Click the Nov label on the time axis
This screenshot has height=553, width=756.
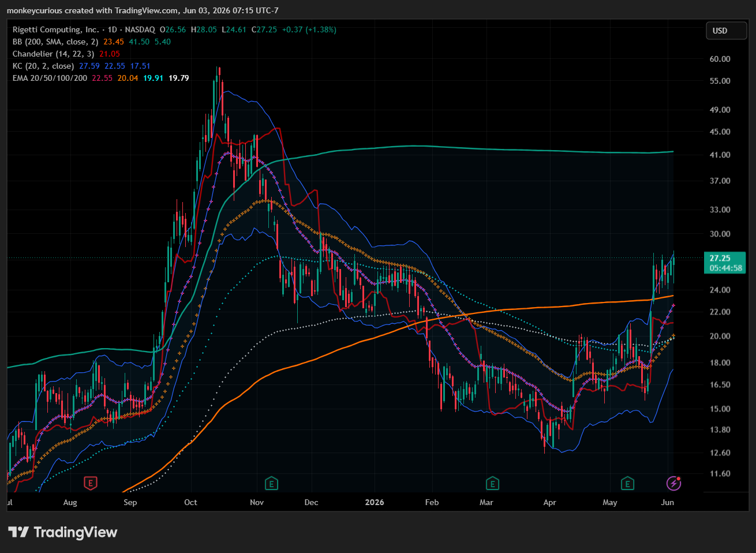(x=257, y=502)
